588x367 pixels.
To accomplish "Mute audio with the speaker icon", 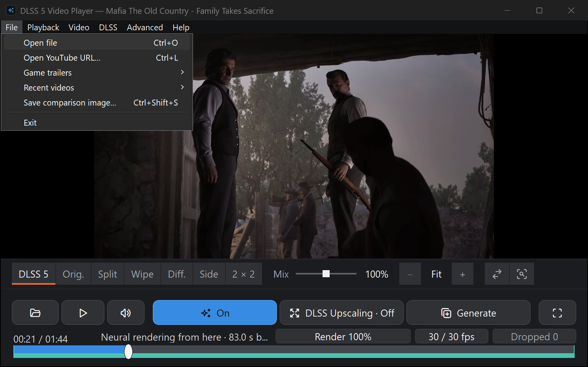I will 126,313.
